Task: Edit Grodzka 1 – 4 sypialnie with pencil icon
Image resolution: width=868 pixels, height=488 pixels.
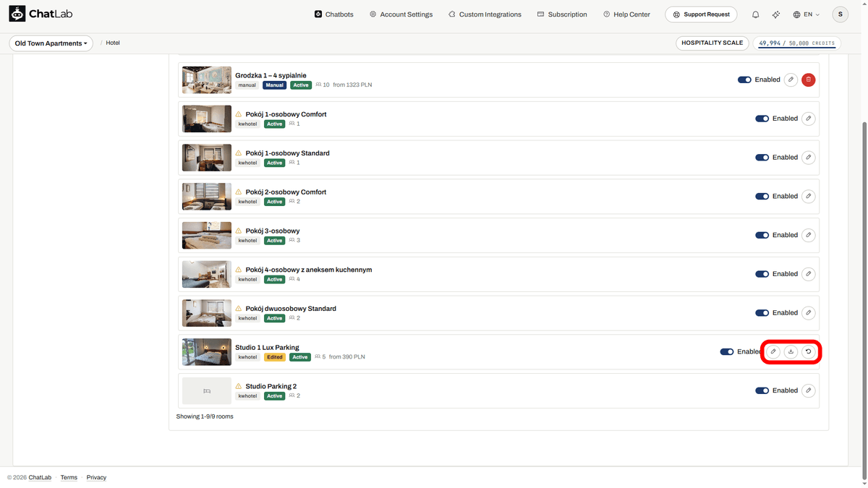Action: pyautogui.click(x=791, y=80)
